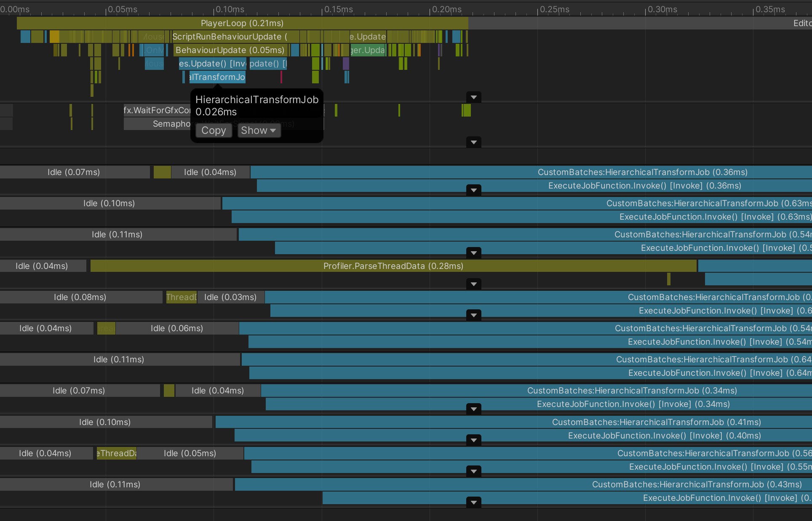Expand thread arrow under ExecuteJobFunction.Invoke (0.36ms) row

point(473,190)
